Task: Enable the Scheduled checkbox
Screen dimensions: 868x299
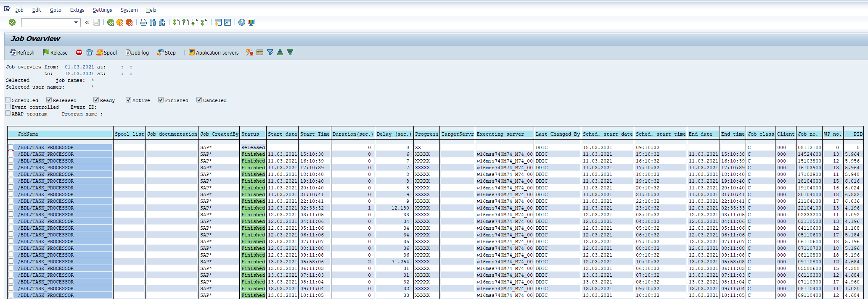Action: (8, 100)
